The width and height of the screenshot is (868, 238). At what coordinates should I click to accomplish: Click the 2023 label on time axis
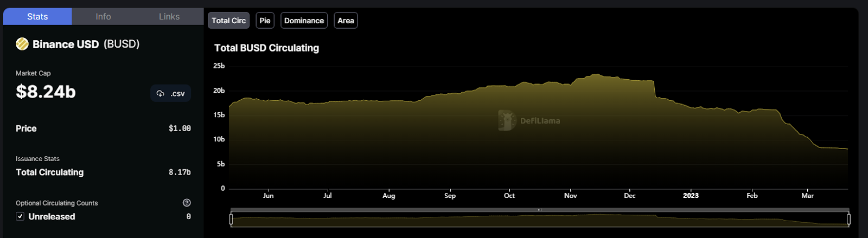pos(691,196)
